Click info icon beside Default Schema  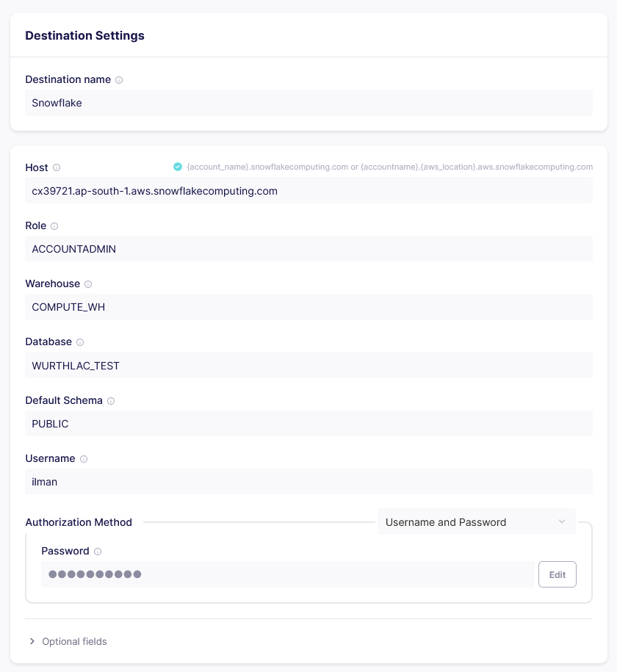111,401
